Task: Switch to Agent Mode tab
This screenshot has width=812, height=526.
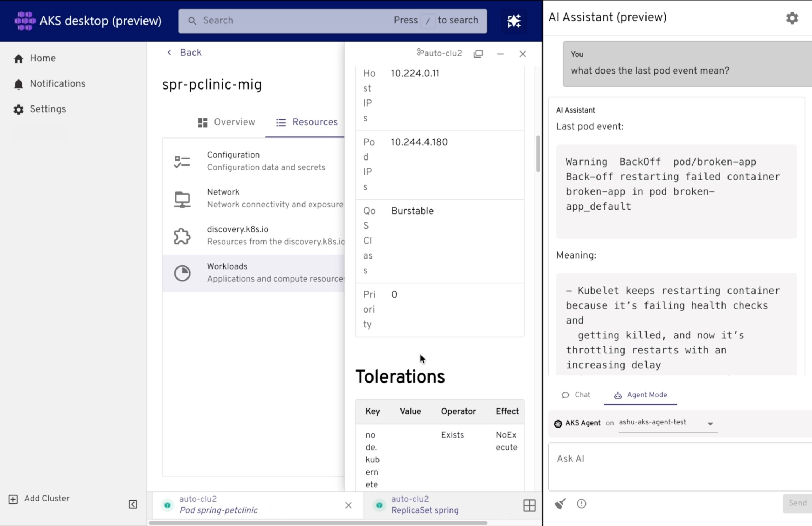Action: pyautogui.click(x=641, y=395)
